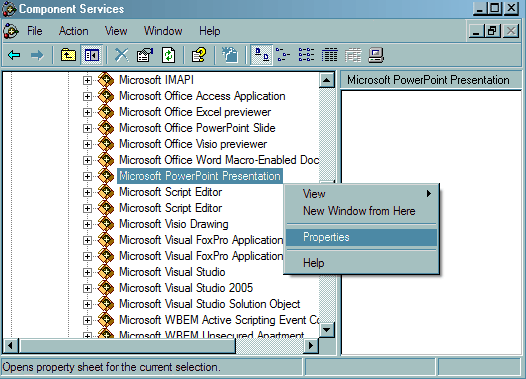
Task: Switch to Detail view
Action: pos(329,55)
